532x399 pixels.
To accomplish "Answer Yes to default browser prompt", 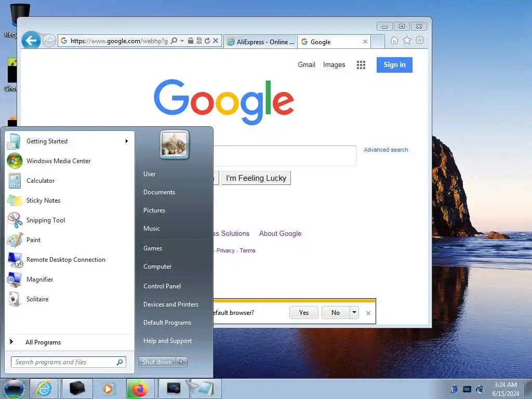I will click(304, 312).
